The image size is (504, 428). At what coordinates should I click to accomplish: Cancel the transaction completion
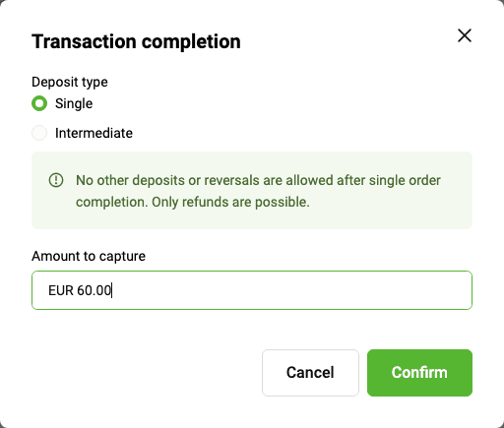pyautogui.click(x=310, y=373)
